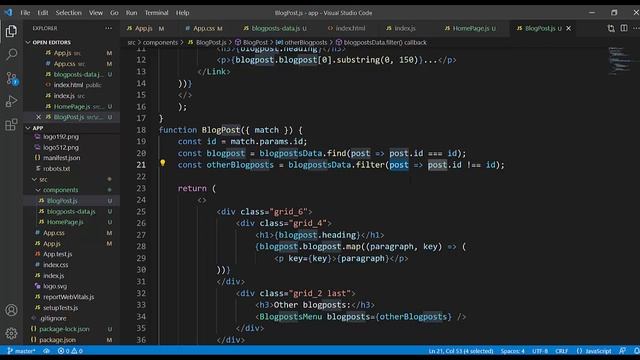Close the BlogPost.js editor tab
This screenshot has height=360, width=640.
569,28
